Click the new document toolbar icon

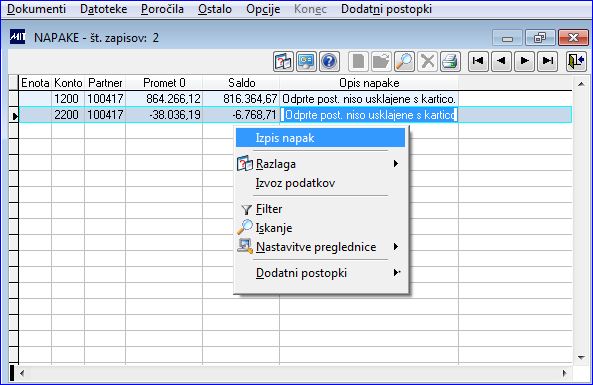pyautogui.click(x=358, y=61)
